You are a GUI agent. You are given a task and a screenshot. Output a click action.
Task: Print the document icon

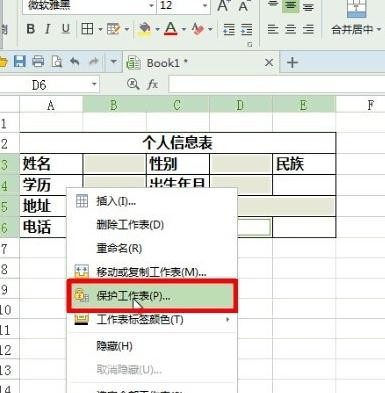(x=38, y=62)
